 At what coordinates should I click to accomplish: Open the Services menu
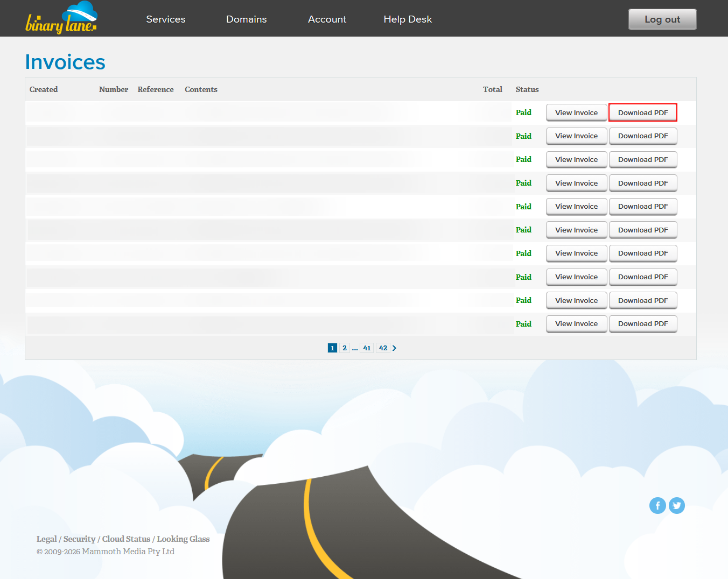[x=166, y=19]
